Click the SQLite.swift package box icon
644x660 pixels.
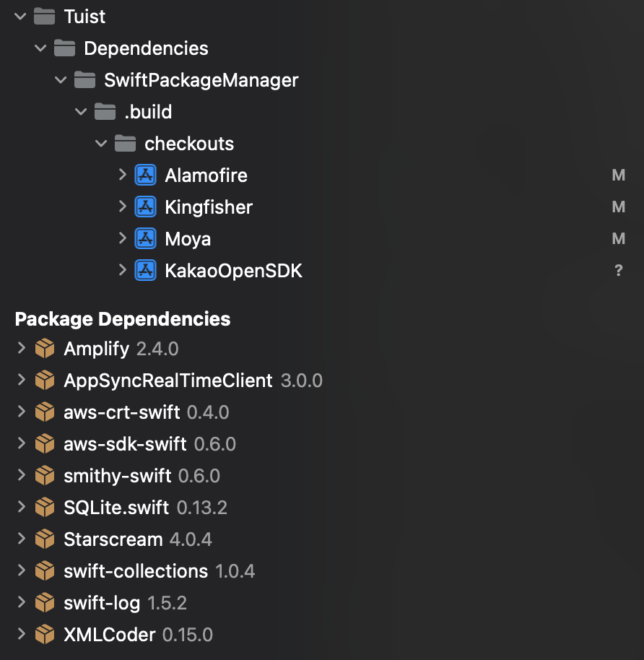point(45,508)
